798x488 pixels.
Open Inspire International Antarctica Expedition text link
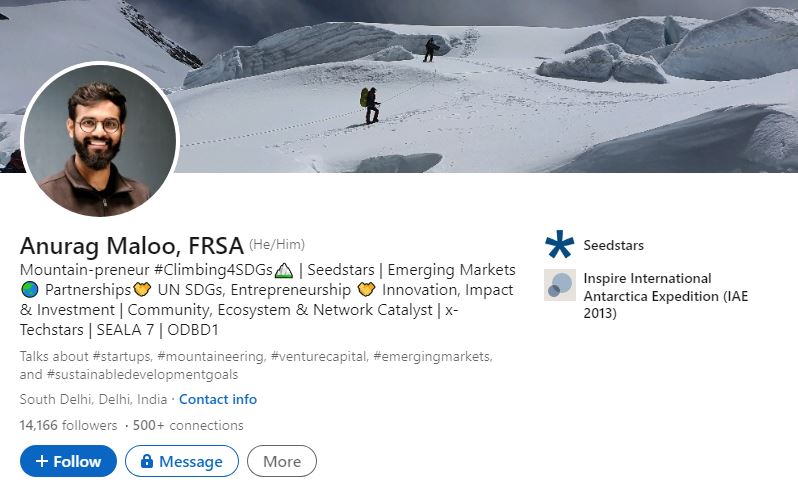pos(666,296)
